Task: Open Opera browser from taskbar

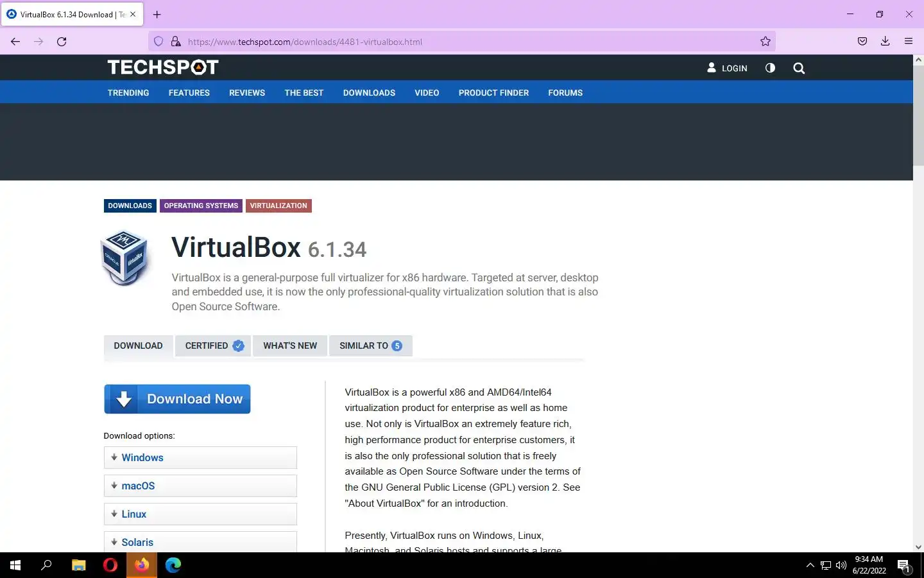Action: tap(110, 565)
